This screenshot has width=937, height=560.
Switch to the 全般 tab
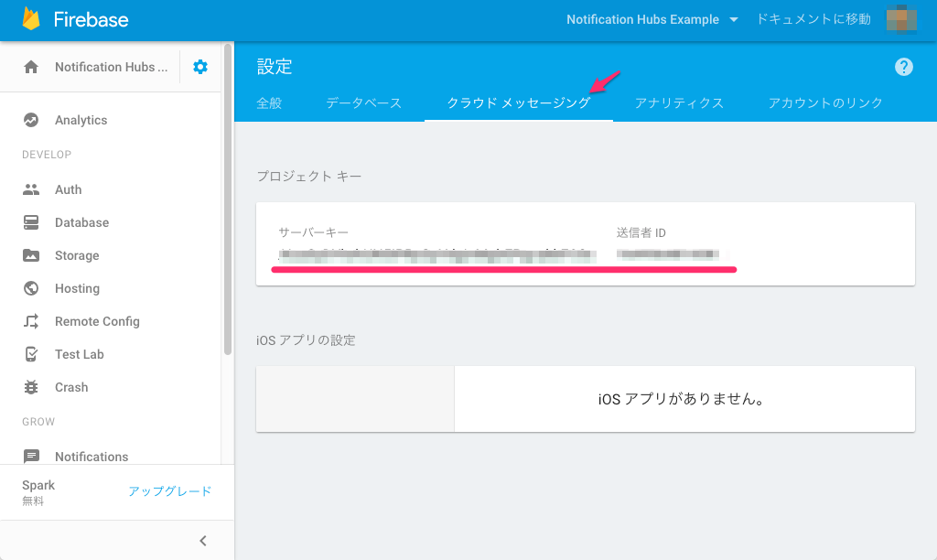[269, 103]
